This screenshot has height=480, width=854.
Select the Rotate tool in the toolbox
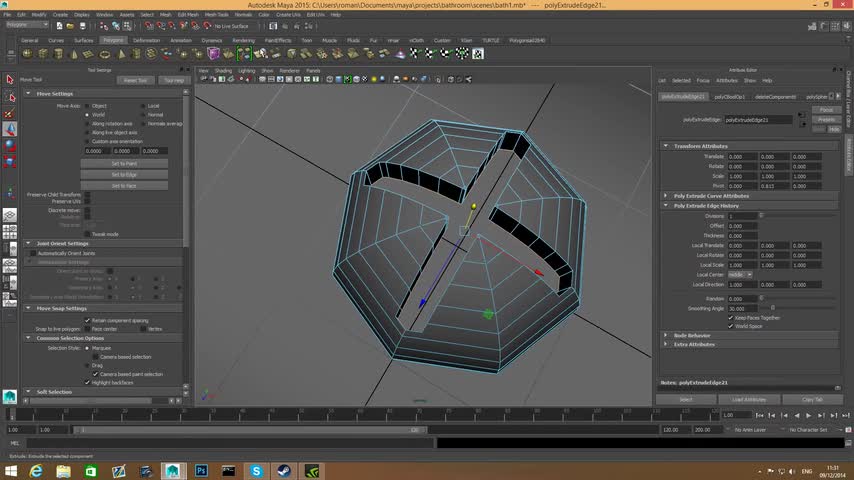point(10,145)
